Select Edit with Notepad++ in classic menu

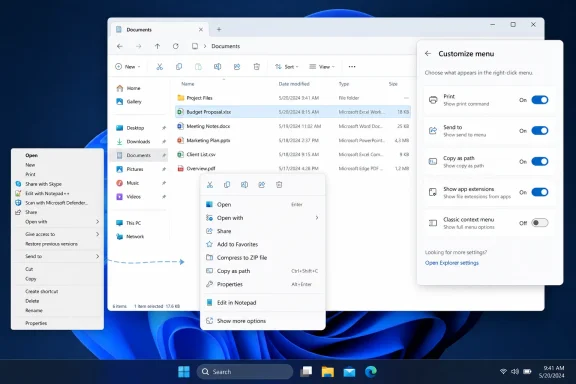pyautogui.click(x=58, y=193)
